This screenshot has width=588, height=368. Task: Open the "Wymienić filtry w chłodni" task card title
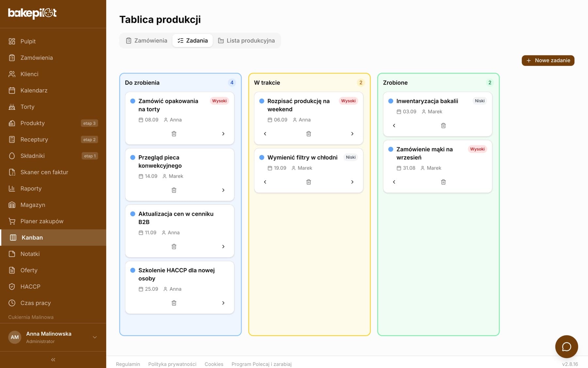coord(302,157)
